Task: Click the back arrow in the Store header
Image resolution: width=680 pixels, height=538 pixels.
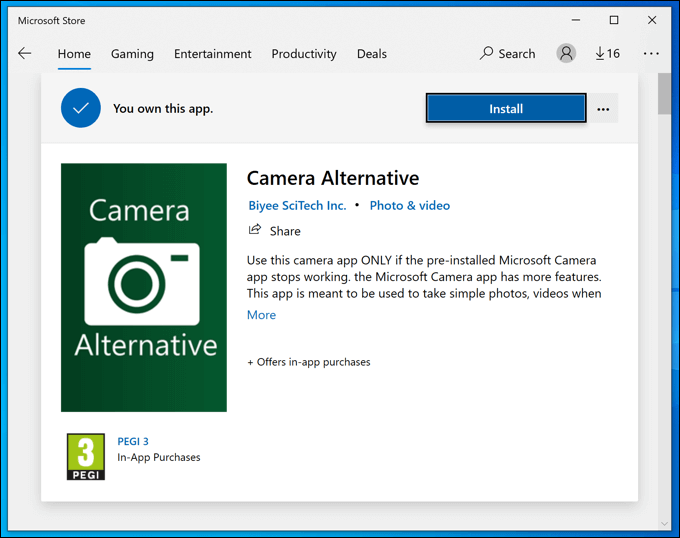Action: (25, 54)
